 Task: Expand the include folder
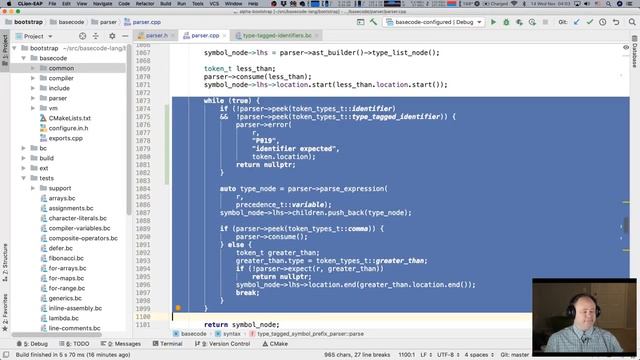pyautogui.click(x=33, y=88)
